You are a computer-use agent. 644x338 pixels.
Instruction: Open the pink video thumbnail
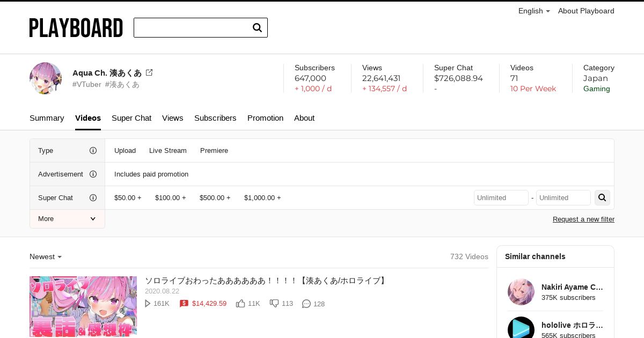[83, 306]
